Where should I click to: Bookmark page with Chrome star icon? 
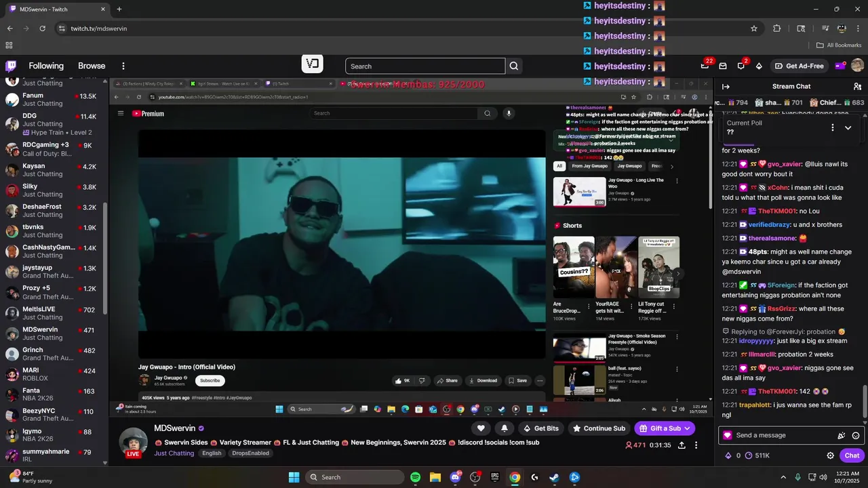pyautogui.click(x=753, y=28)
